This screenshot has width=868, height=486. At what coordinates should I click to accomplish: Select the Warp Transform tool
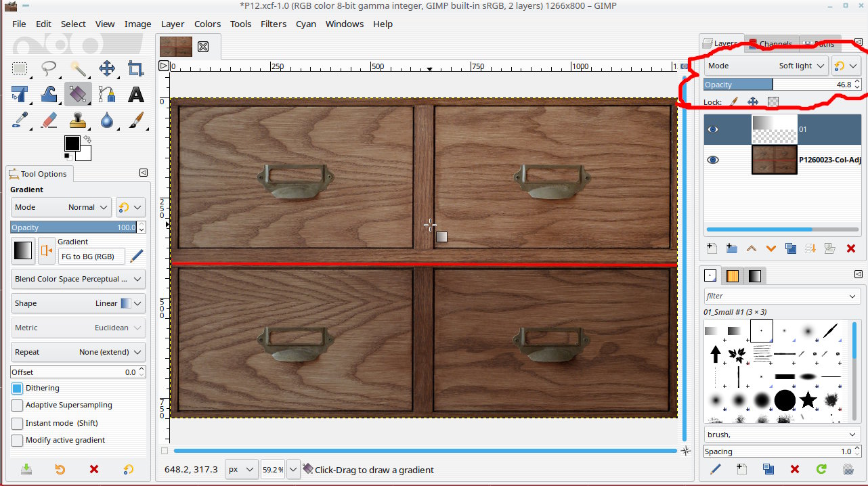(x=49, y=94)
